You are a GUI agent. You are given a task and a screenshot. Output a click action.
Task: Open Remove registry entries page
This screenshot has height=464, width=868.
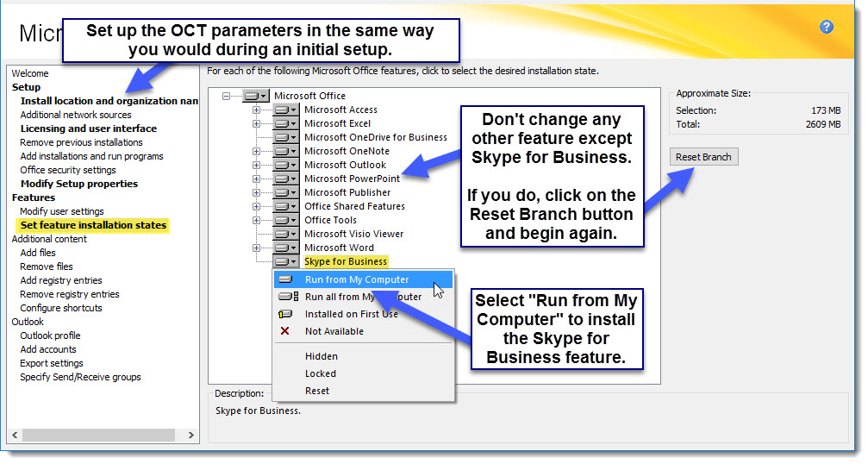pos(70,294)
